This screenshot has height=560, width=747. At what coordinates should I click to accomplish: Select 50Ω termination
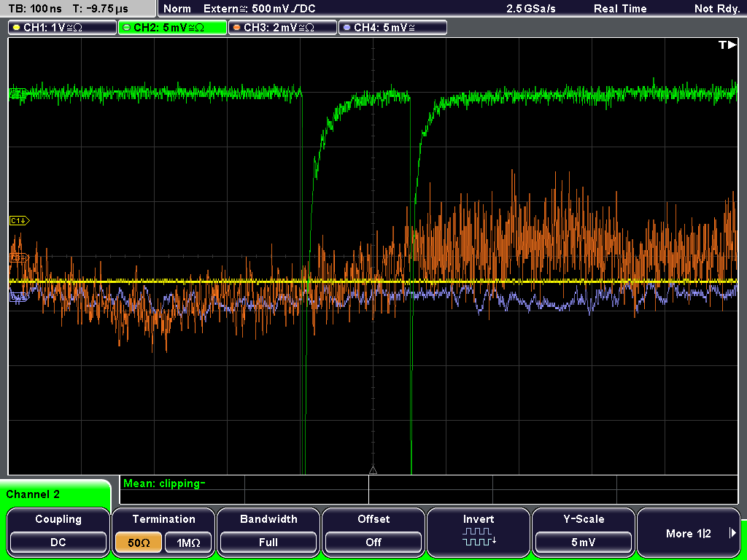[139, 542]
